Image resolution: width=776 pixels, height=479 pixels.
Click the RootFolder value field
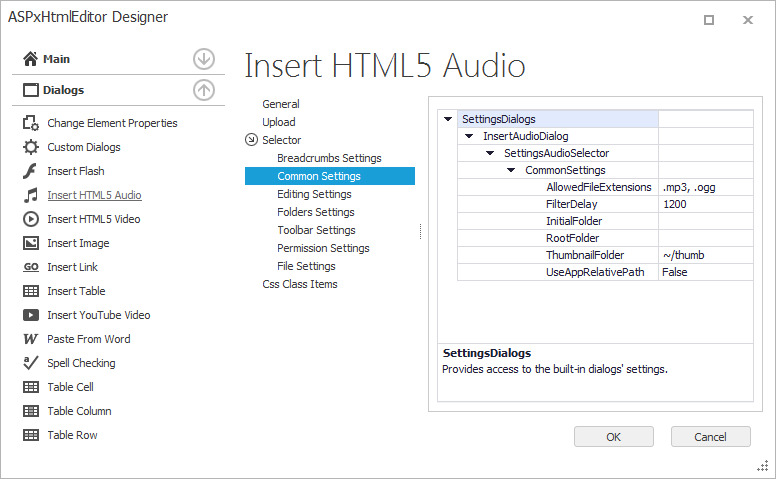706,238
